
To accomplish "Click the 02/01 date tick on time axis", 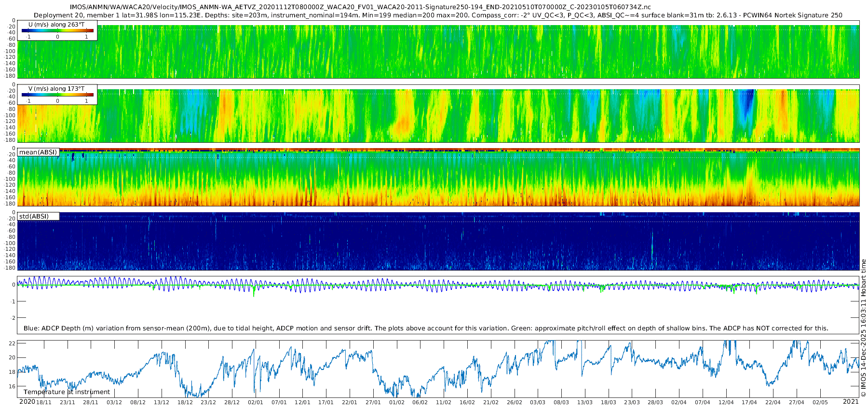I will (256, 402).
